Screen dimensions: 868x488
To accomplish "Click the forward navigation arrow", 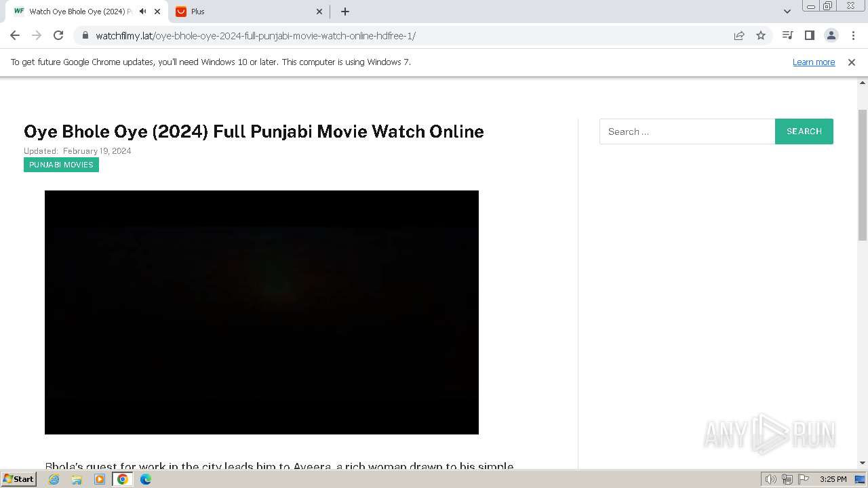I will point(37,35).
